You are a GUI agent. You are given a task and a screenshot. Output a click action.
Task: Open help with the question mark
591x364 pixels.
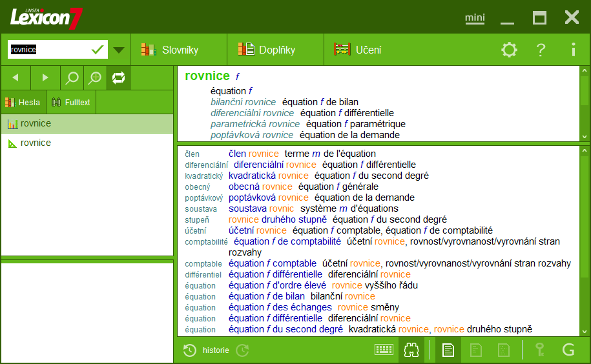tap(541, 50)
